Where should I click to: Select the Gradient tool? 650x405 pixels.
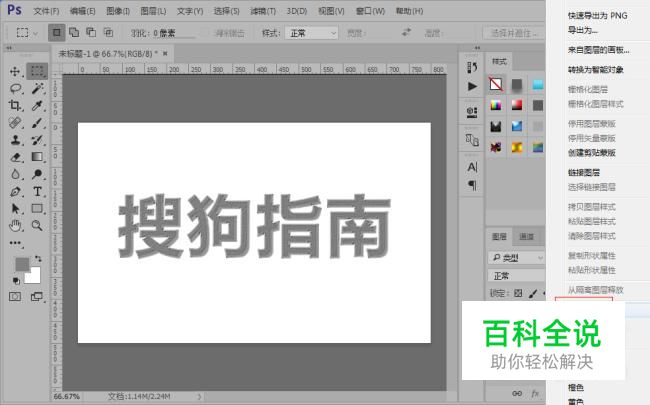37,157
